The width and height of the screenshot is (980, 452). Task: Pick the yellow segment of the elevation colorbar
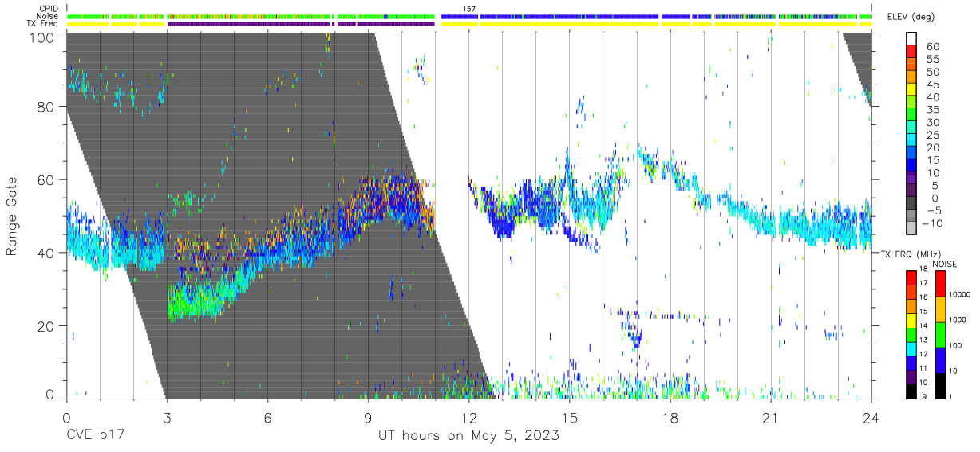tap(911, 90)
